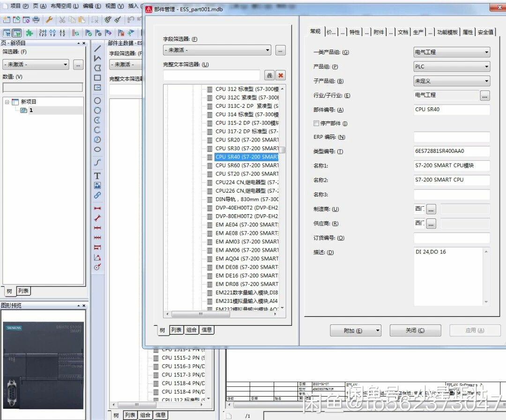Image resolution: width=506 pixels, height=420 pixels.
Task: Click the 完整文本筛选器 input field
Action: (x=211, y=75)
